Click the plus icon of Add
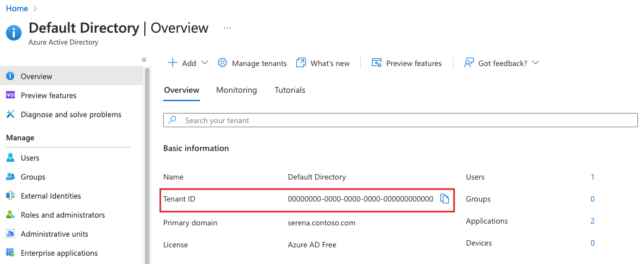Image resolution: width=644 pixels, height=264 pixels. pos(173,63)
